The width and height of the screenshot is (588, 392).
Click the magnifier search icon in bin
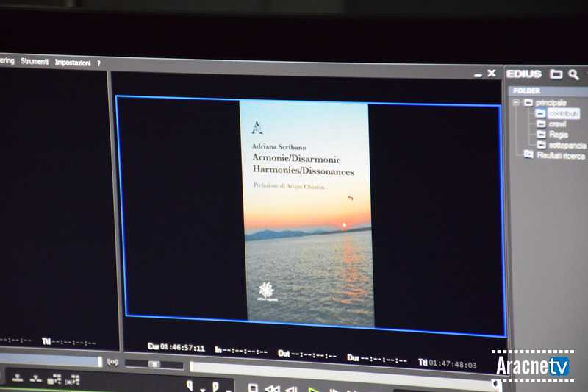tap(573, 74)
